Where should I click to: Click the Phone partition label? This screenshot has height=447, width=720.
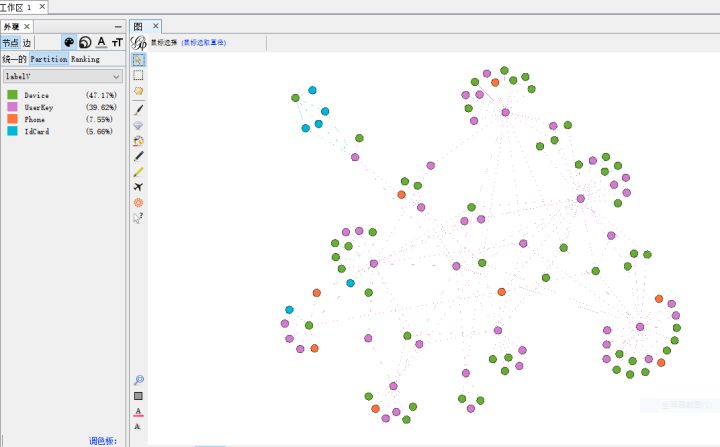(x=34, y=119)
